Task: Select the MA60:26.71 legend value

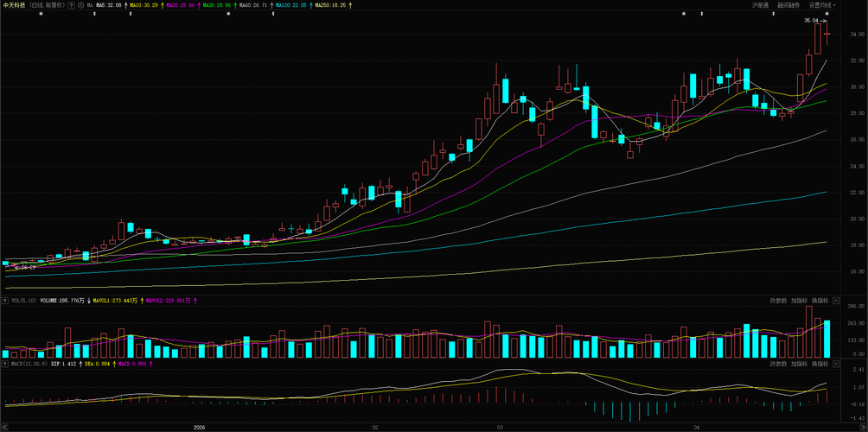Action: [253, 5]
